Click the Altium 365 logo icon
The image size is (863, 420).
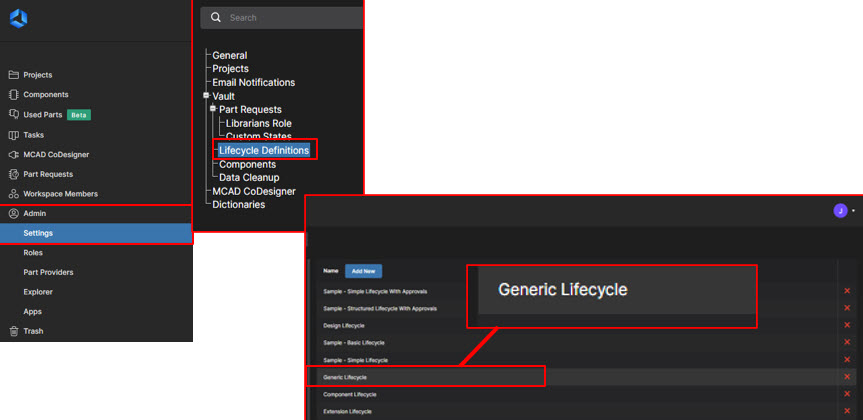(x=18, y=18)
